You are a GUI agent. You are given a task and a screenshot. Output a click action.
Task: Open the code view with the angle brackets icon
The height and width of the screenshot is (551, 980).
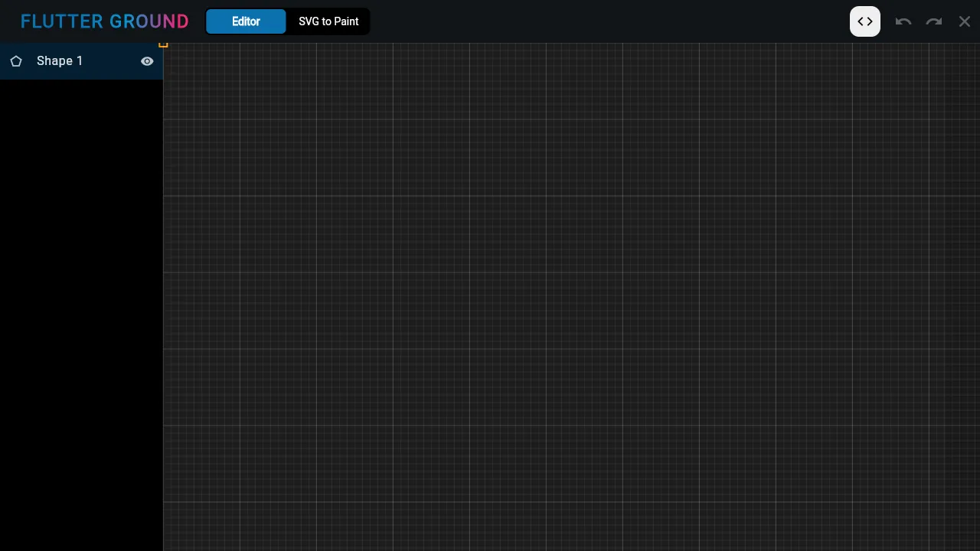pos(865,21)
